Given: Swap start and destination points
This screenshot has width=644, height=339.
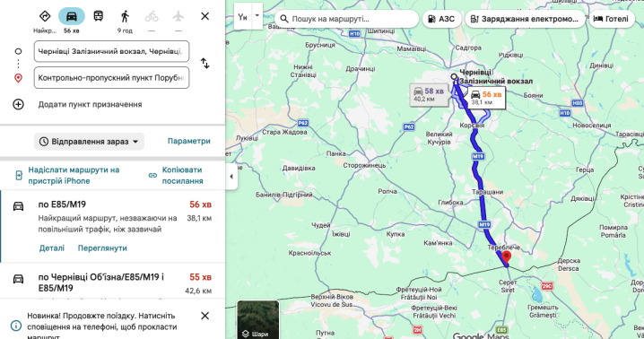Looking at the screenshot, I should [x=205, y=64].
